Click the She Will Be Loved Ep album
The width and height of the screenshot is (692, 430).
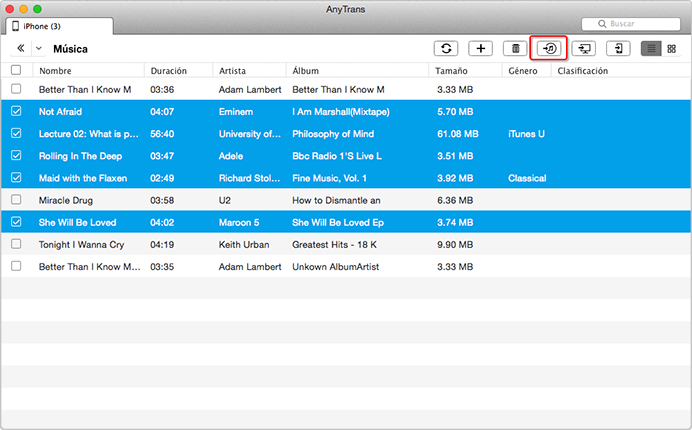[x=338, y=223]
